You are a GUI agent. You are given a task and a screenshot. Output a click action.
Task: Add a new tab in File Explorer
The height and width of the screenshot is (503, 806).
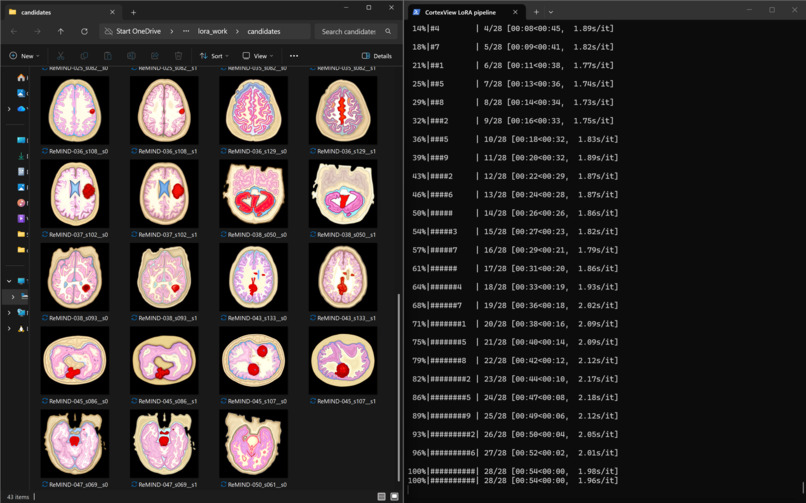click(x=133, y=12)
